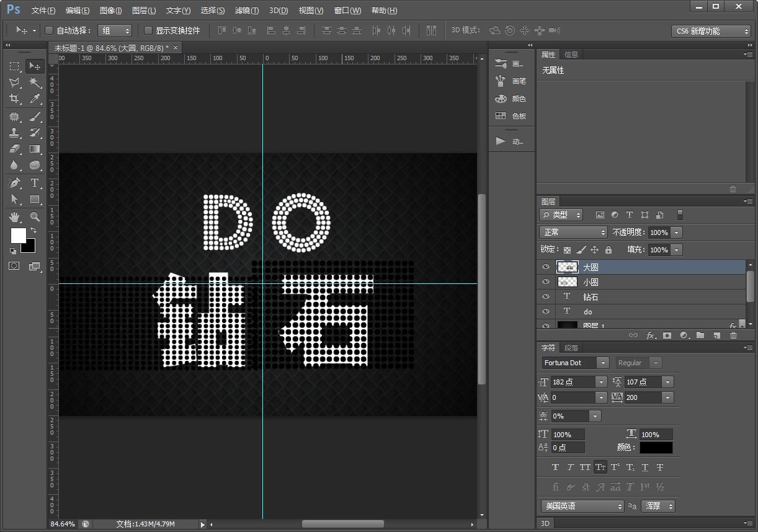This screenshot has height=532, width=758.
Task: Switch to the 段落 tab
Action: [572, 347]
